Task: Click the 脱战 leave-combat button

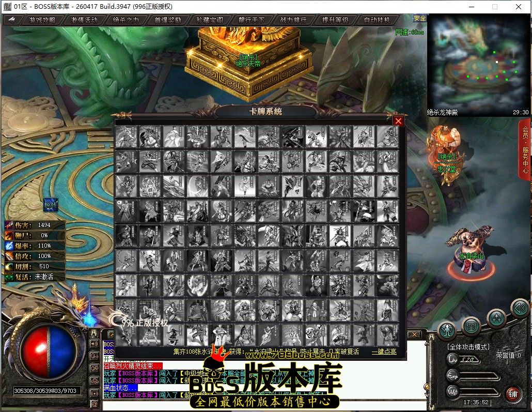Action: 51,205
